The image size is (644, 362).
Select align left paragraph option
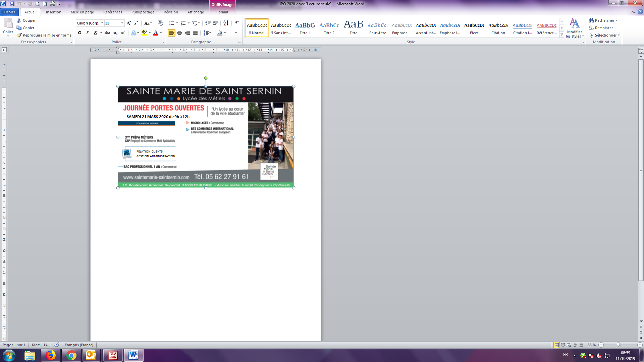[171, 33]
